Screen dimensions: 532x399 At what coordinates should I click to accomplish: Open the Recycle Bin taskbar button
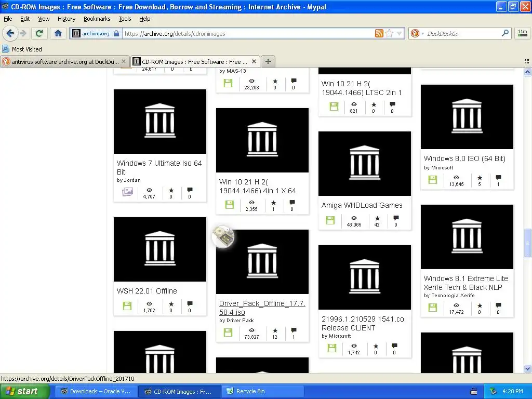pyautogui.click(x=262, y=391)
